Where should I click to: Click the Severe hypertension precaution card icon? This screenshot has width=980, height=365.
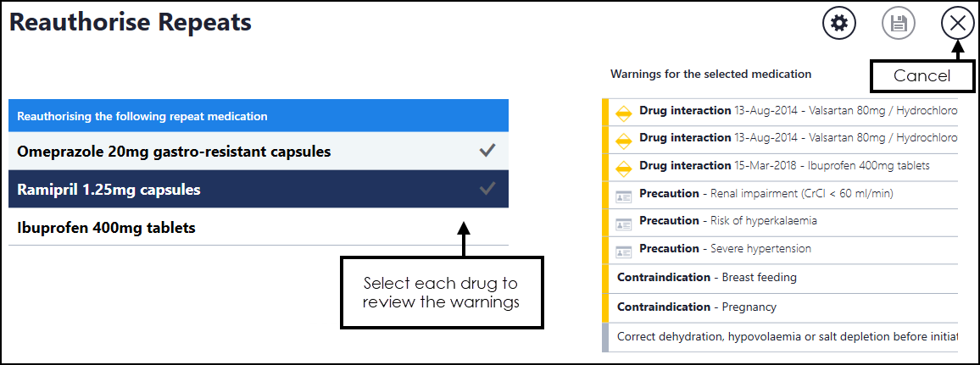click(x=624, y=251)
